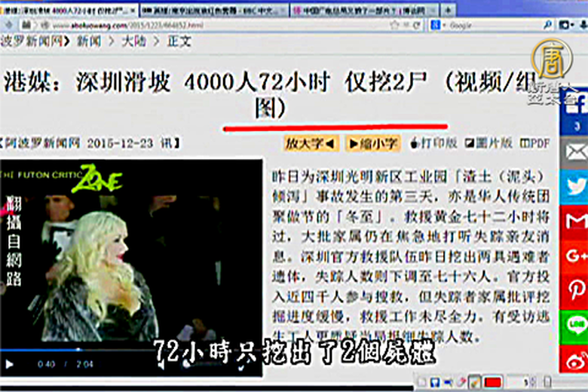Screen dimensions: 588x392
Task: Click the email share icon
Action: [574, 152]
